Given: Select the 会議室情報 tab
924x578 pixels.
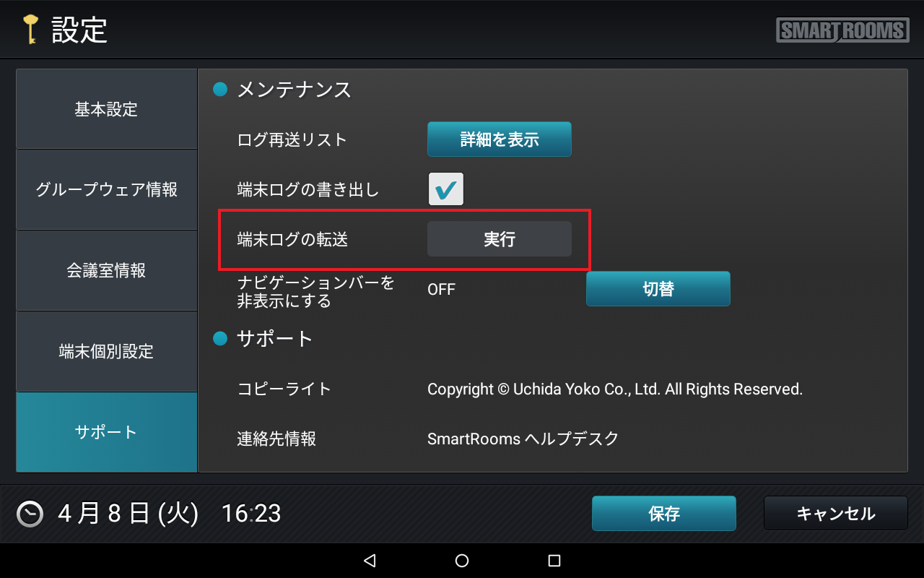Looking at the screenshot, I should tap(106, 271).
